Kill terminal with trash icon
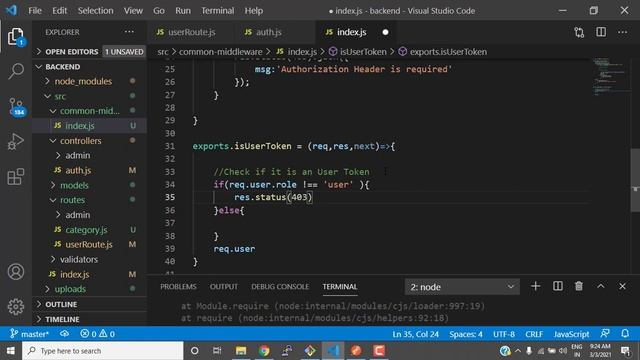Viewport: 640px width, 360px height. click(x=579, y=287)
